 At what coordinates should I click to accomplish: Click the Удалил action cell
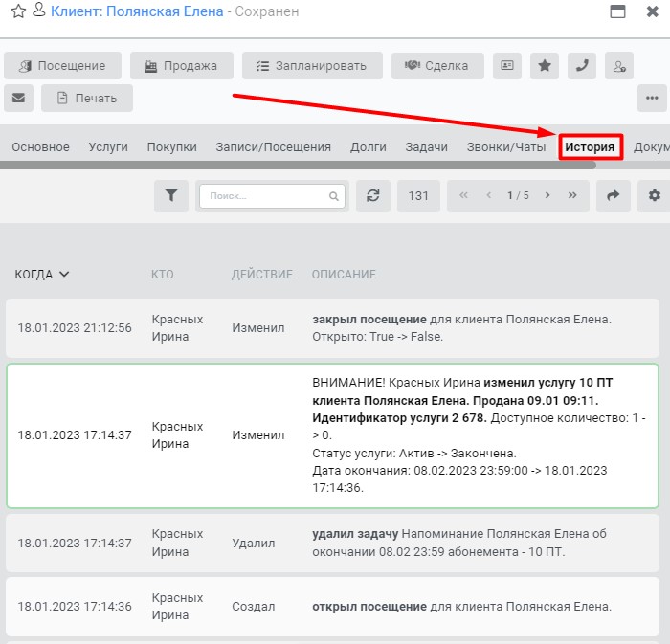[x=254, y=544]
